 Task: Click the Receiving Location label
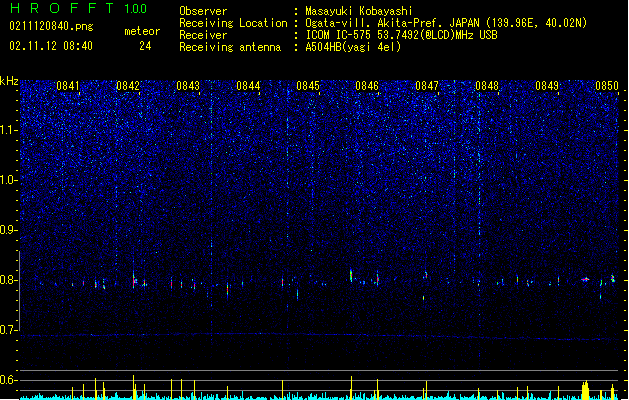[x=233, y=23]
